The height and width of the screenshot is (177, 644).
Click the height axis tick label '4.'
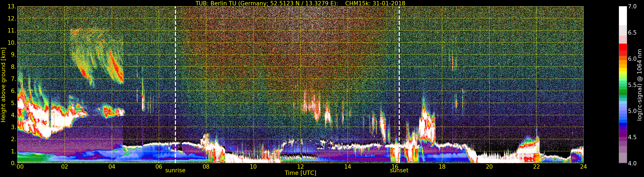coord(14,115)
